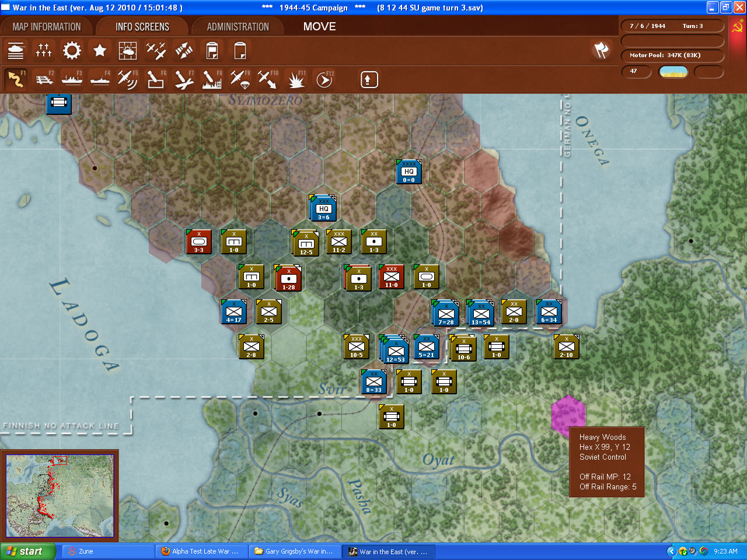Select the unit counter 2-0
The image size is (747, 560).
click(514, 311)
